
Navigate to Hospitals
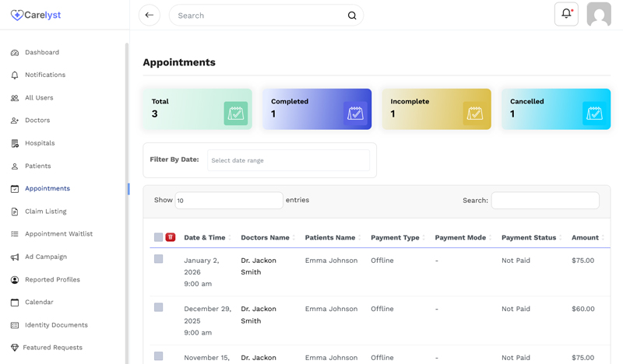click(40, 143)
